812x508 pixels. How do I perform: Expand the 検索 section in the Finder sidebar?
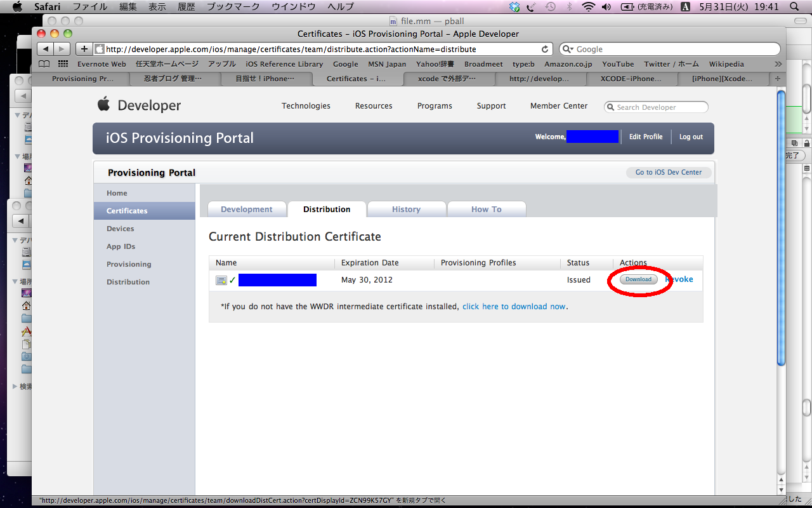[15, 386]
